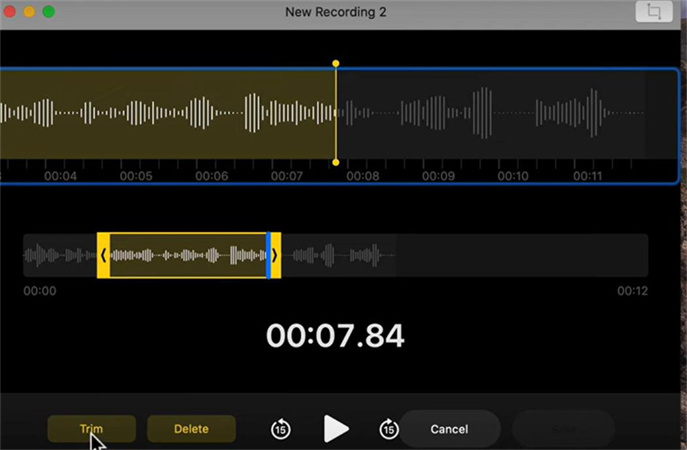Cancel the trim edit

click(449, 429)
